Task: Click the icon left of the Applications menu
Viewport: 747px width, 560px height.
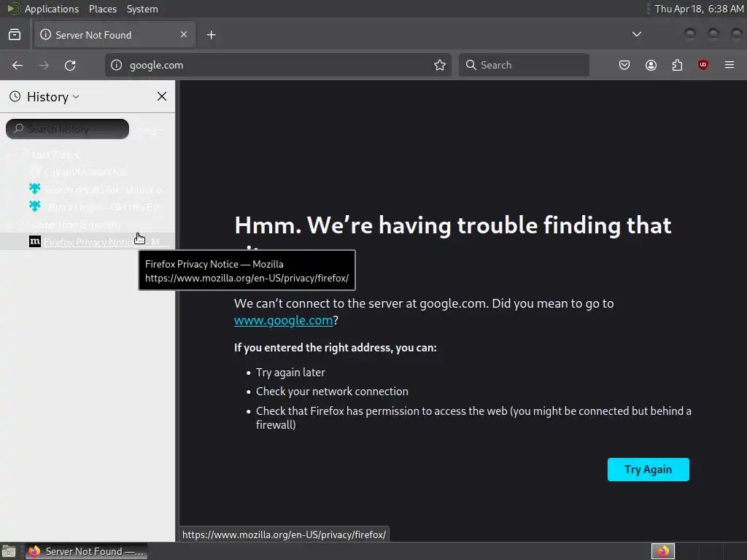Action: (x=14, y=9)
